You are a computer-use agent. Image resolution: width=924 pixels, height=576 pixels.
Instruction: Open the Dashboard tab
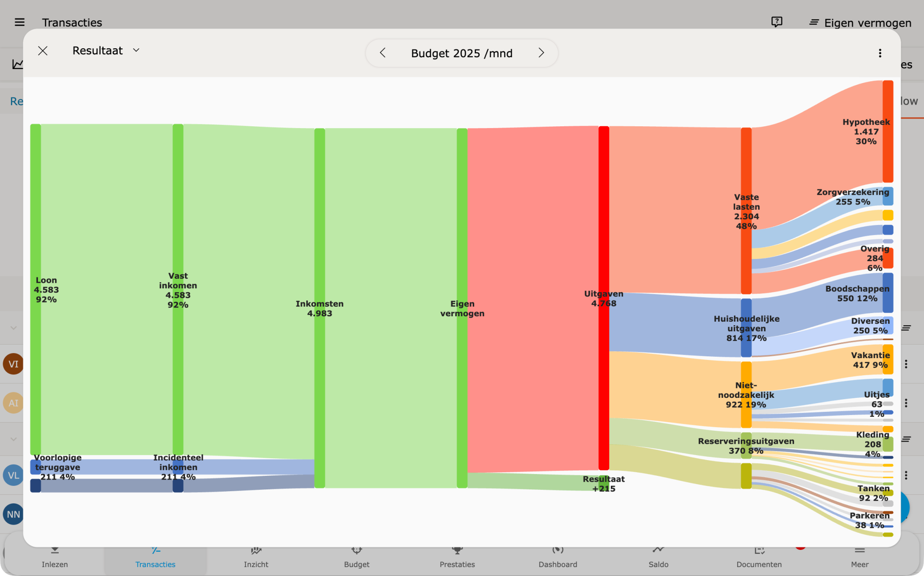558,558
